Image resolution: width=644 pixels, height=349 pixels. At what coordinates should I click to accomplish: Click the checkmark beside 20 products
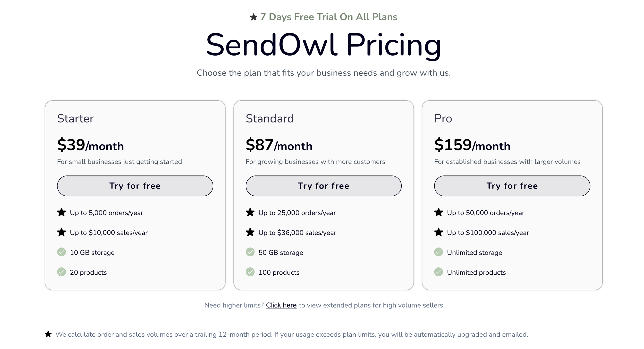tap(61, 272)
